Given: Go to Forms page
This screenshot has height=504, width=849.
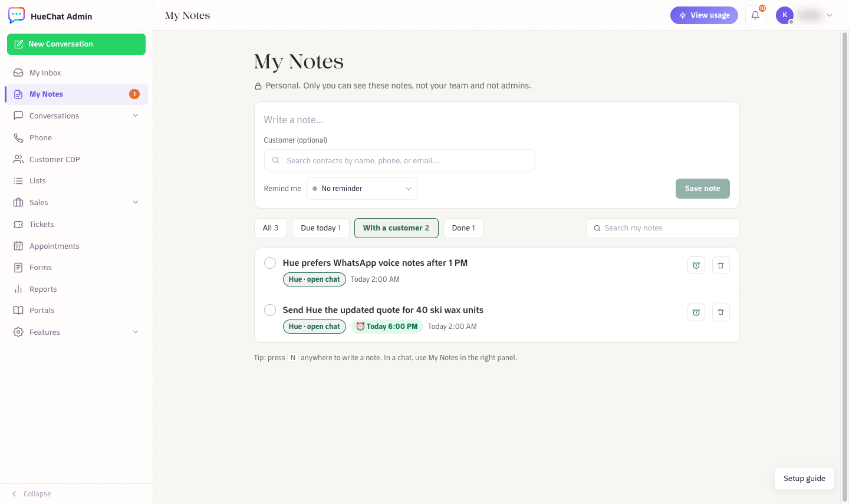Looking at the screenshot, I should [x=76, y=267].
